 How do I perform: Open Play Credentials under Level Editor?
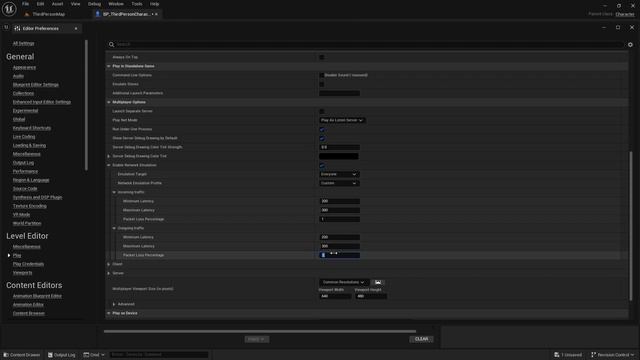28,264
